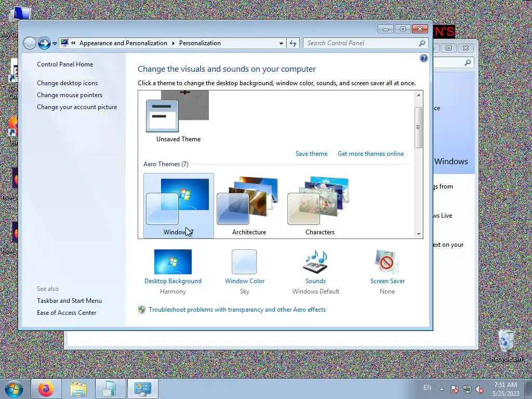
Task: Click the refresh button beside address bar
Action: click(x=293, y=43)
